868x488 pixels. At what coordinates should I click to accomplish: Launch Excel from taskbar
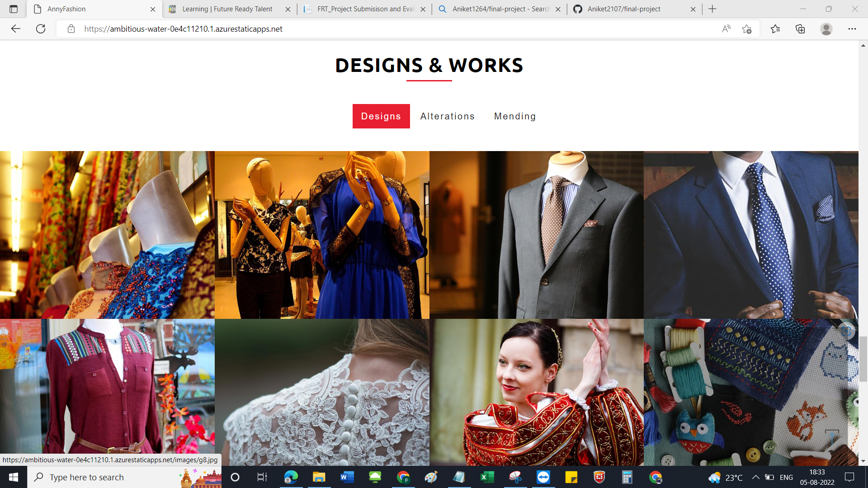pyautogui.click(x=487, y=477)
